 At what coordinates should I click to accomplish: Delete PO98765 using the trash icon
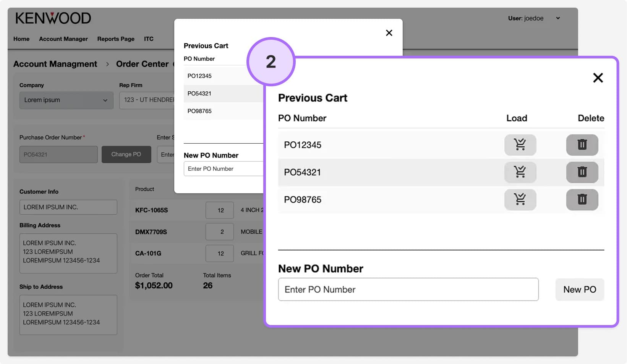click(582, 199)
